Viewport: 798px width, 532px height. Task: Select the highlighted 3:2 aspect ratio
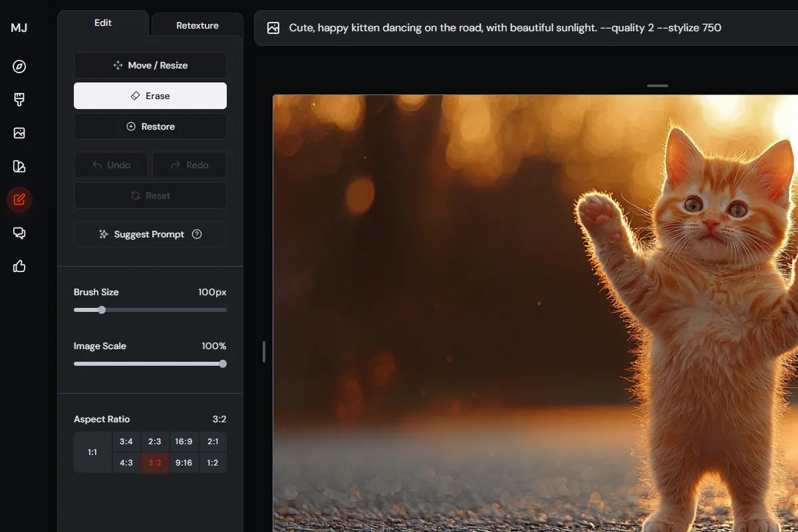pos(155,463)
